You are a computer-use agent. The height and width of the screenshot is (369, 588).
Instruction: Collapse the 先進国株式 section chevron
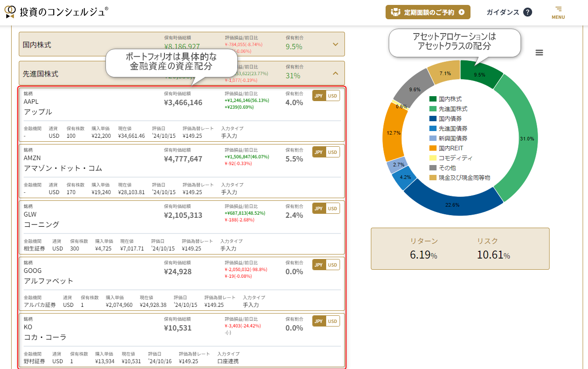(336, 73)
